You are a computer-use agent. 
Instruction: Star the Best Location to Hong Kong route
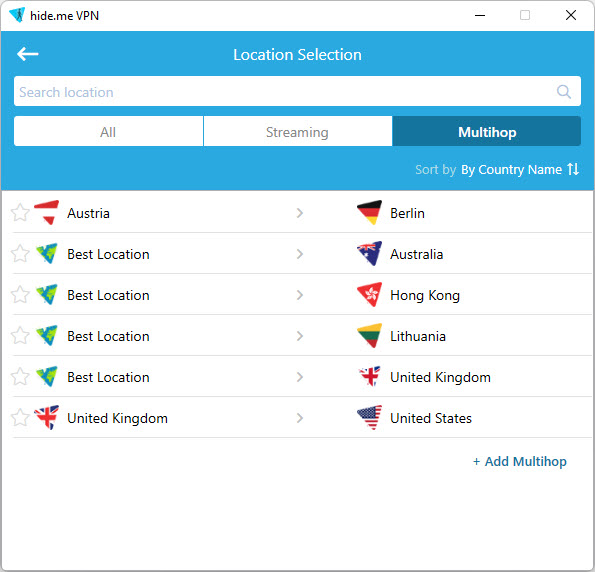coord(20,295)
